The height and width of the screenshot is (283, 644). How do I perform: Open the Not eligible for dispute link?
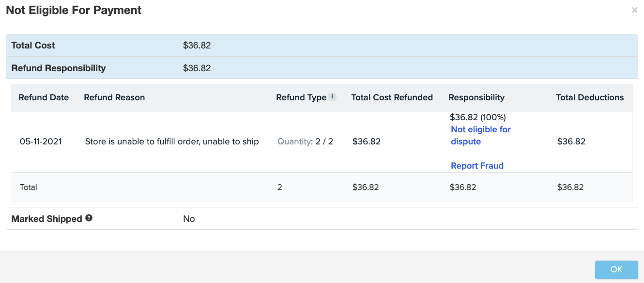pos(480,136)
